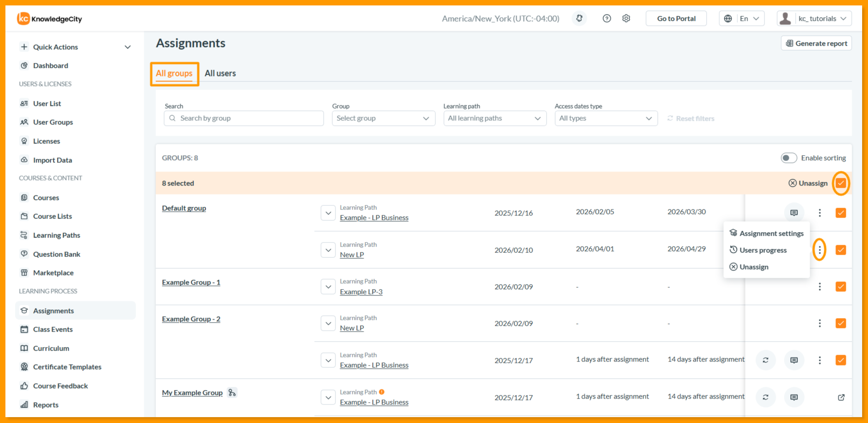Open three-dots menu for New LP 2026/02/10 row

[820, 250]
